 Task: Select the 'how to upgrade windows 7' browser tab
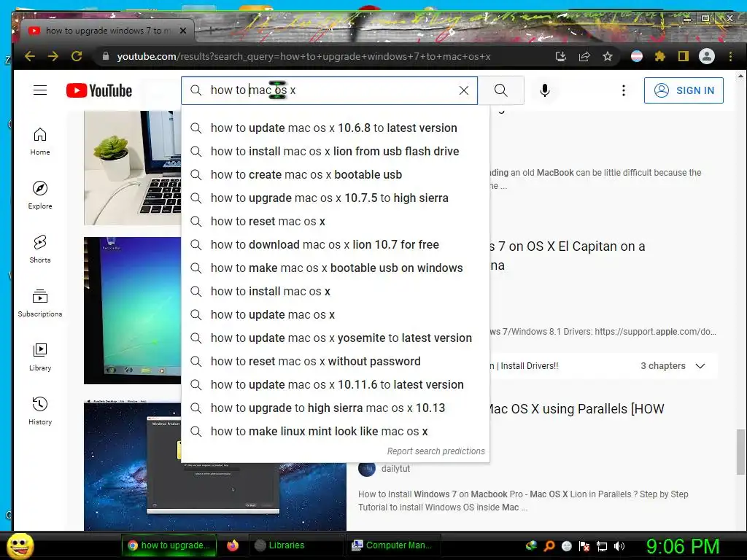click(107, 31)
